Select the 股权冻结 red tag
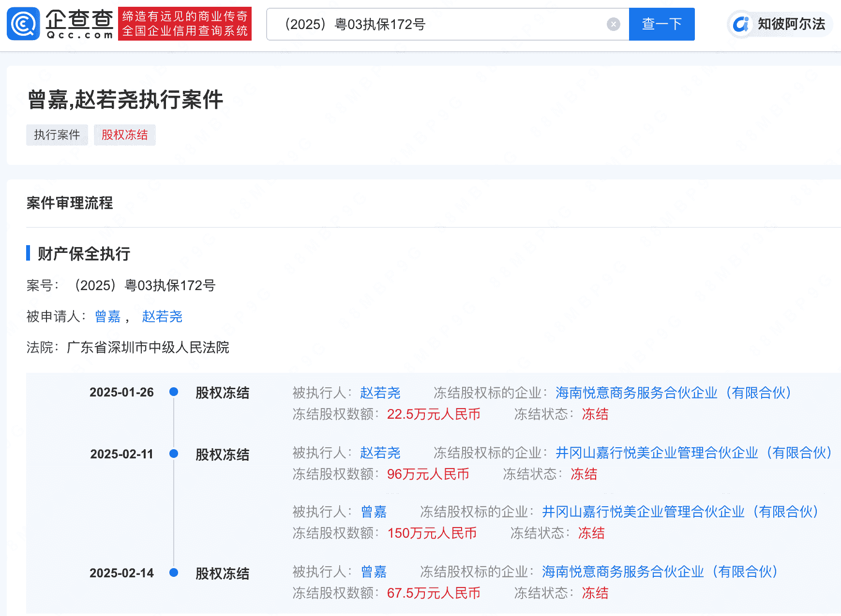841x616 pixels. [124, 135]
